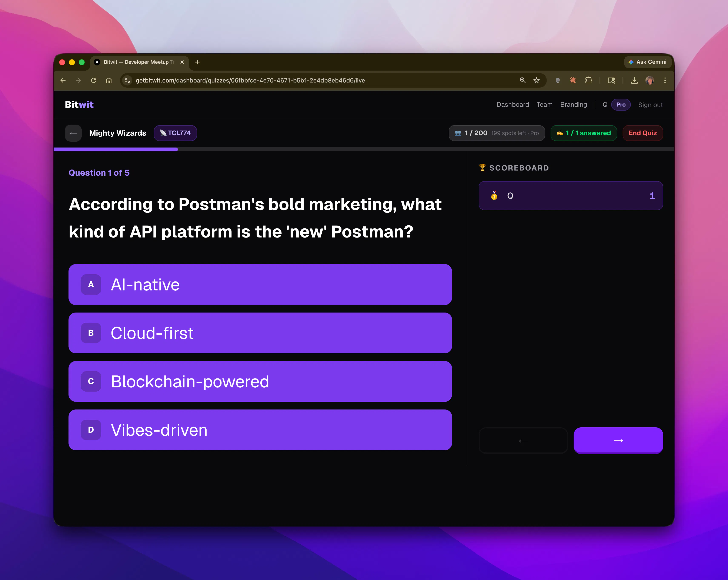Open browser downloads
728x580 pixels.
(634, 80)
